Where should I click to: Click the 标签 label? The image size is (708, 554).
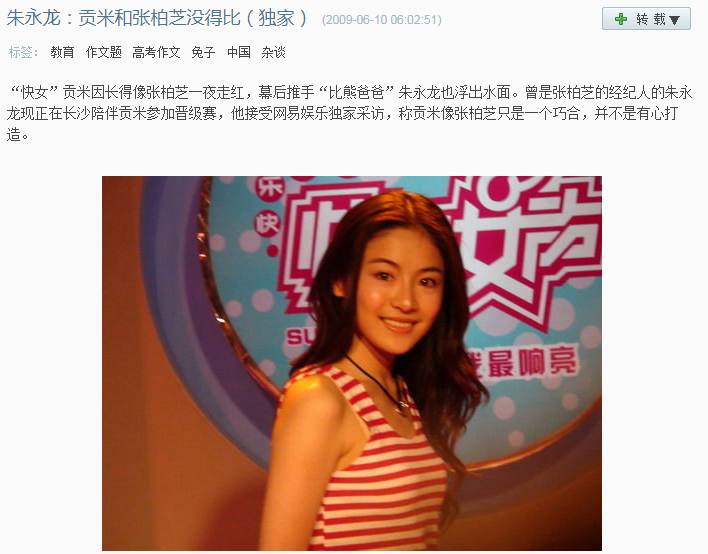click(21, 52)
